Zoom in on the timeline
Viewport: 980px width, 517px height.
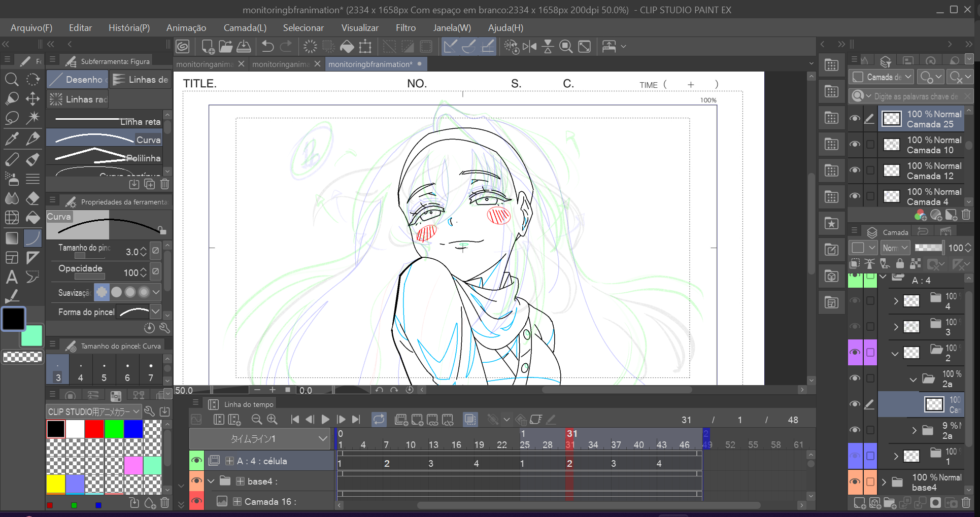[x=273, y=419]
